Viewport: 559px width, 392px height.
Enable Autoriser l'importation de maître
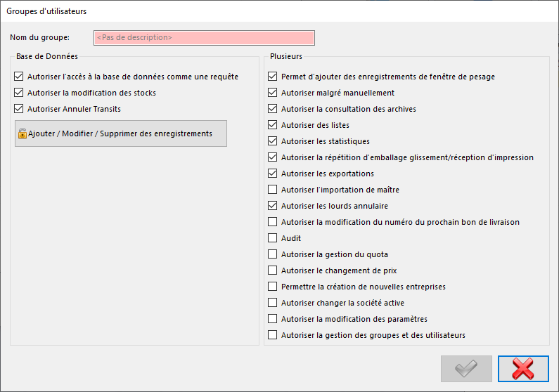coord(272,190)
